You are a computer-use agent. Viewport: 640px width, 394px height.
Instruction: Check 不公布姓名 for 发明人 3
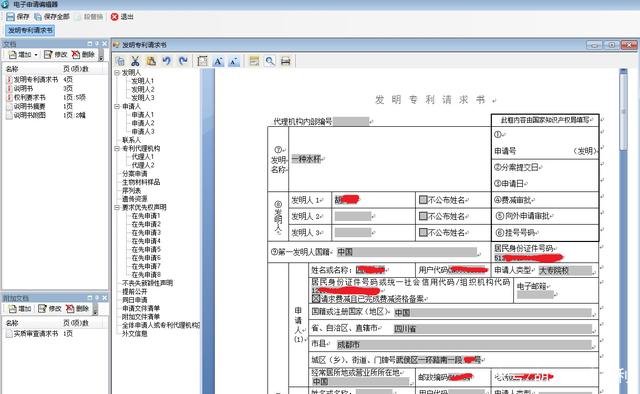click(423, 233)
